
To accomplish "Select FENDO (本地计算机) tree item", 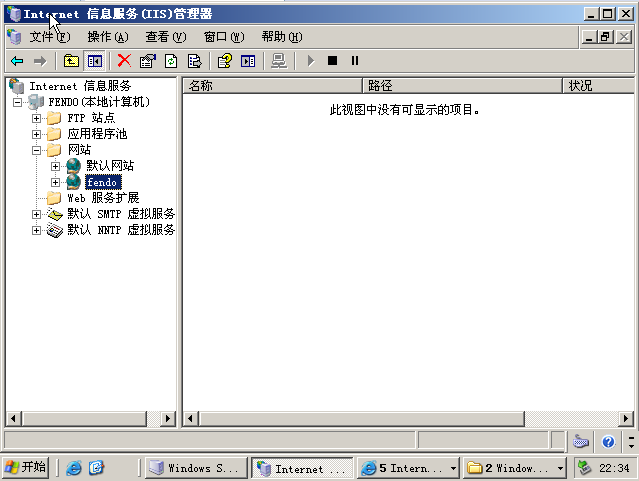I will (99, 102).
